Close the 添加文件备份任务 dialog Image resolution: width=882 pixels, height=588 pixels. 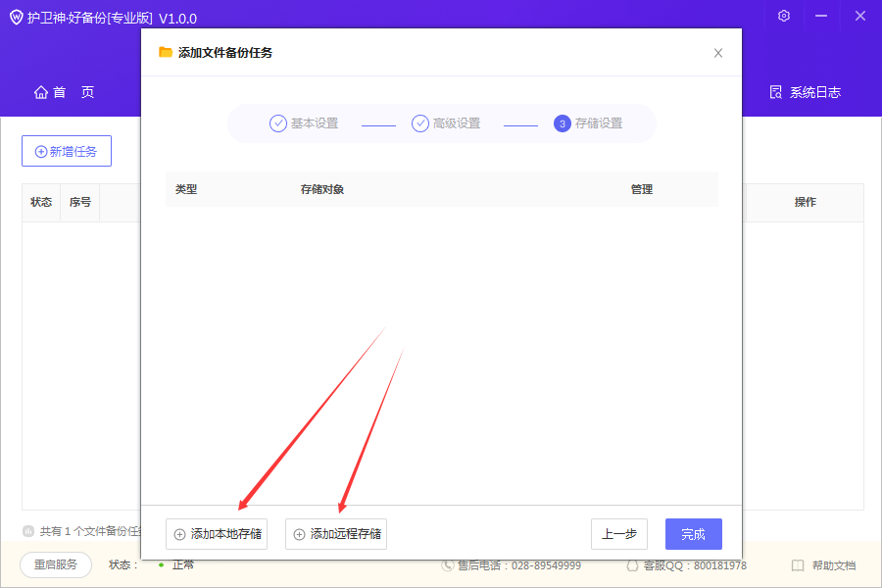point(718,53)
